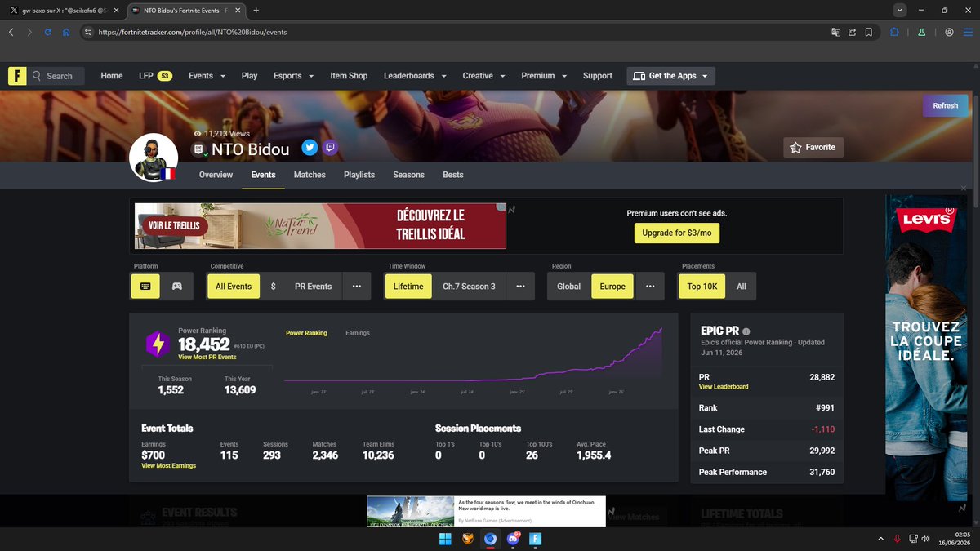Select the All placements filter
The height and width of the screenshot is (551, 980).
pos(742,287)
